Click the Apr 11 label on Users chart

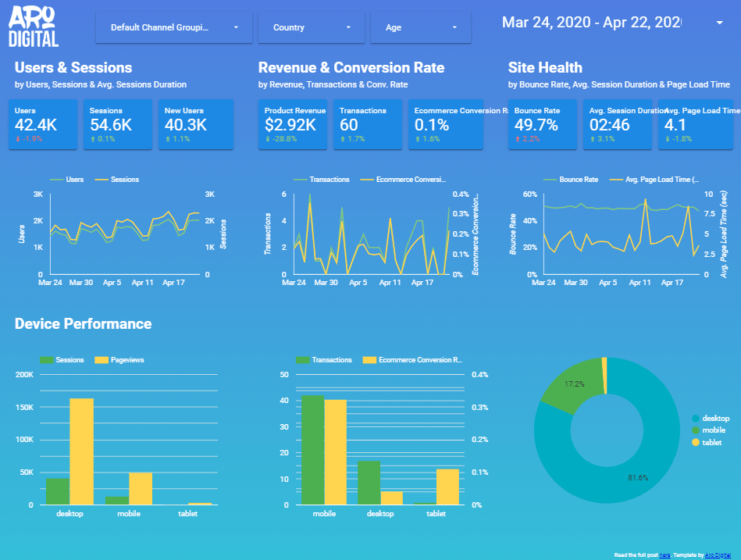[142, 283]
